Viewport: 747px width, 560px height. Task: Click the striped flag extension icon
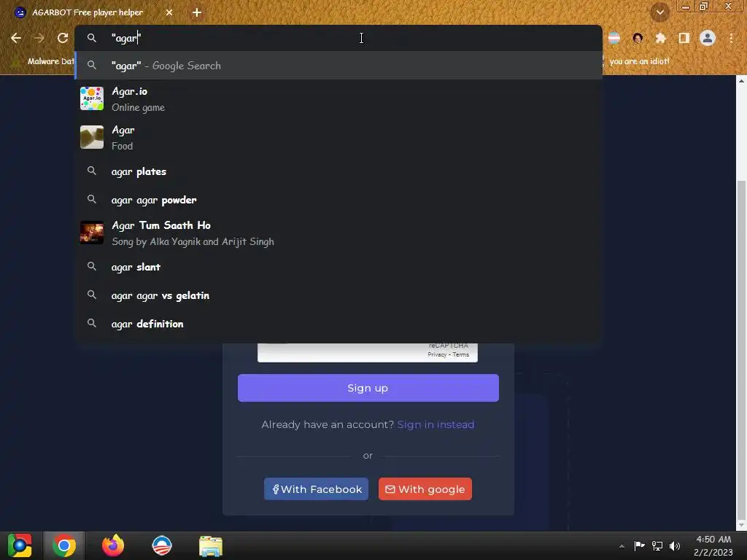click(614, 38)
